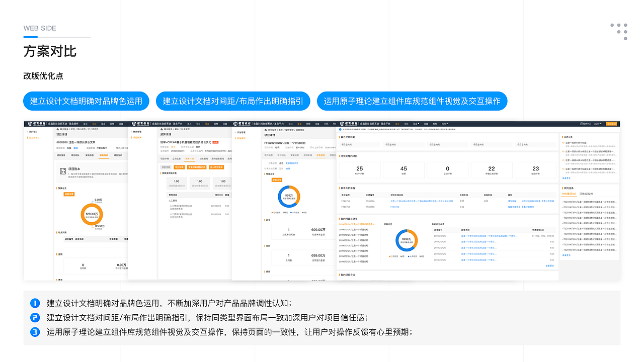The width and height of the screenshot is (644, 362).
Task: Click the blue donut chart showing 999万
Action: tap(288, 197)
